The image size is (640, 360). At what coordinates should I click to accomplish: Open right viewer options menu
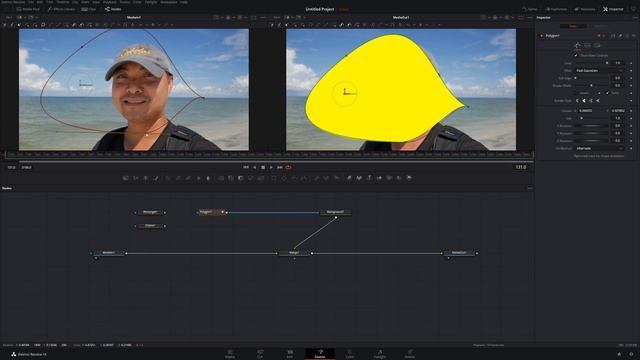click(530, 18)
